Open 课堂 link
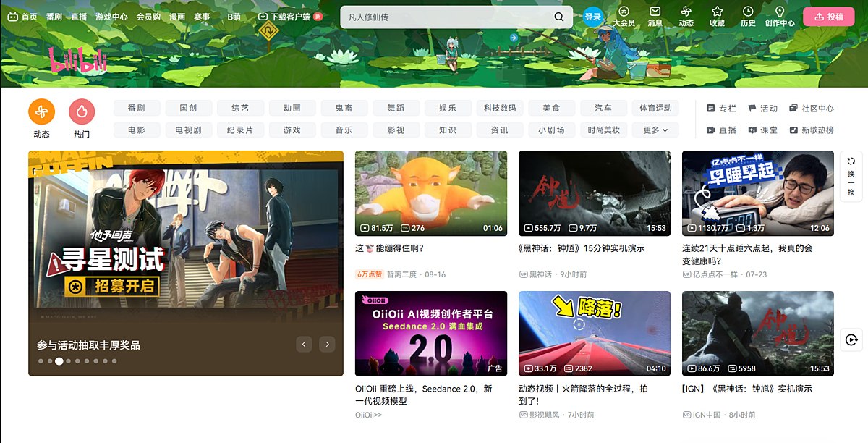 click(762, 130)
